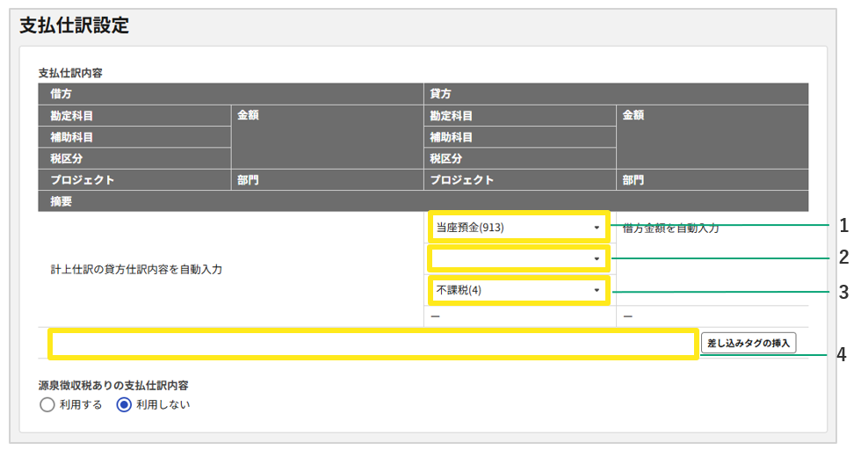Choose the 利用しない radio option

[125, 405]
